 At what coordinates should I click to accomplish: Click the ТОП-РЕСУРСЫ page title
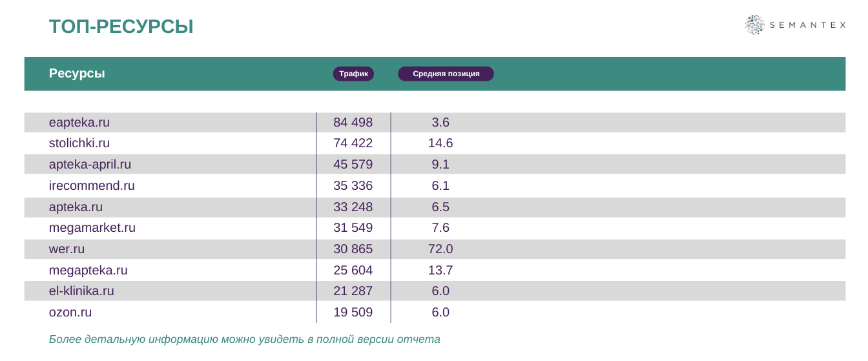(x=121, y=27)
